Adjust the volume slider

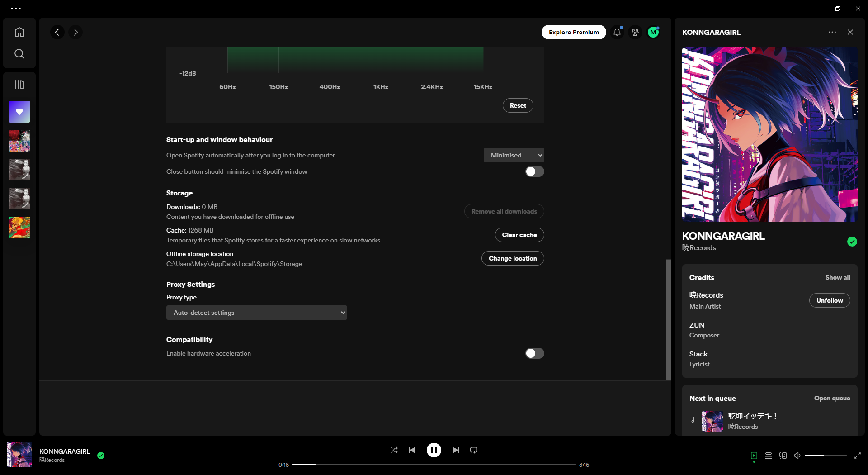coord(826,456)
